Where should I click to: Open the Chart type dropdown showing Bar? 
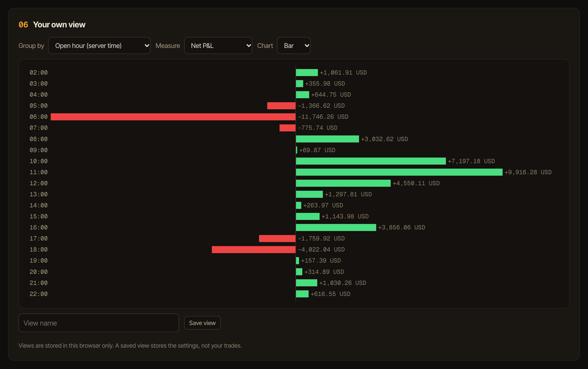point(293,45)
